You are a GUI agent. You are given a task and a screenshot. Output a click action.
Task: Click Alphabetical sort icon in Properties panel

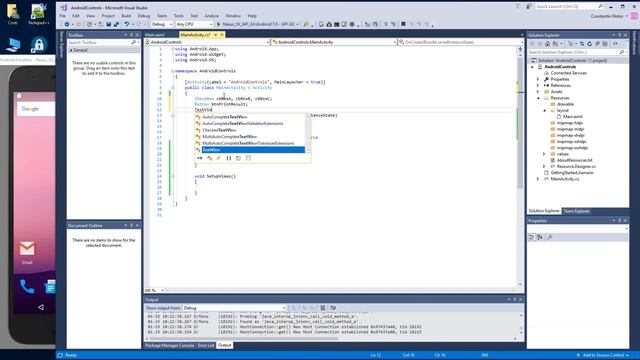point(540,237)
